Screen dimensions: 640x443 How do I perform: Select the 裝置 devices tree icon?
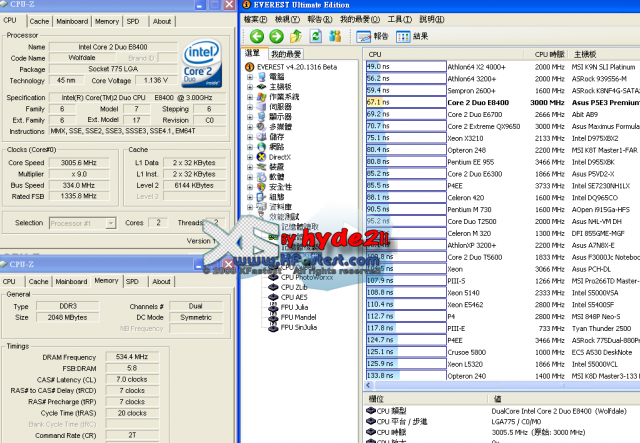[262, 167]
